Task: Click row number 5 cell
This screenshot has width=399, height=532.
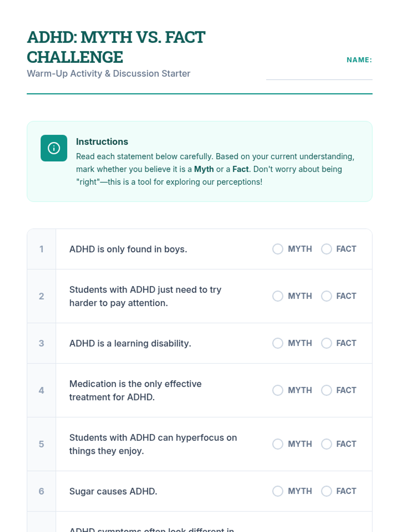Action: tap(42, 444)
